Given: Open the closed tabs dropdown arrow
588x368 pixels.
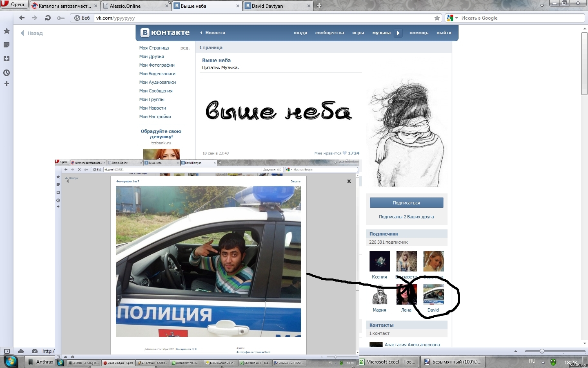Looking at the screenshot, I should click(542, 6).
